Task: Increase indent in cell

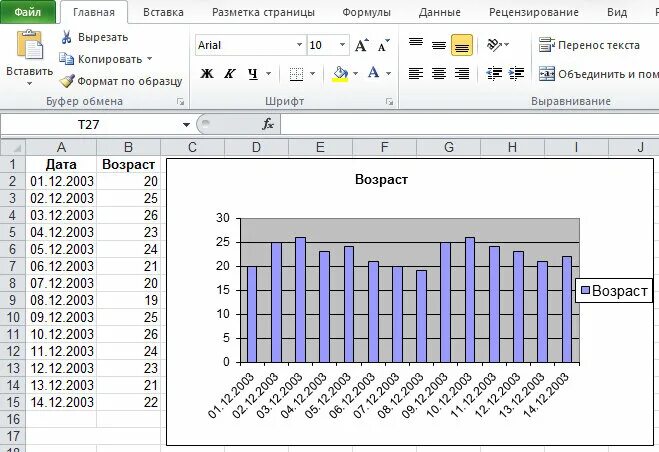Action: tap(516, 74)
